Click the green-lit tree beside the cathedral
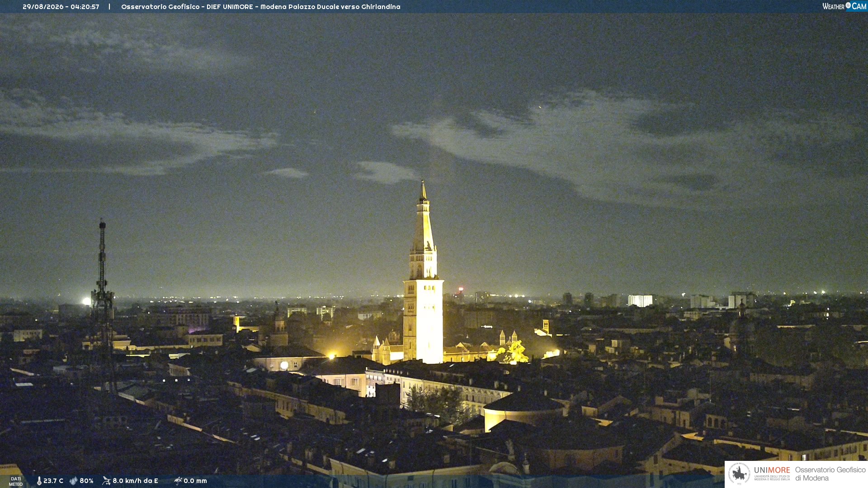Image resolution: width=868 pixels, height=488 pixels. pos(513,353)
